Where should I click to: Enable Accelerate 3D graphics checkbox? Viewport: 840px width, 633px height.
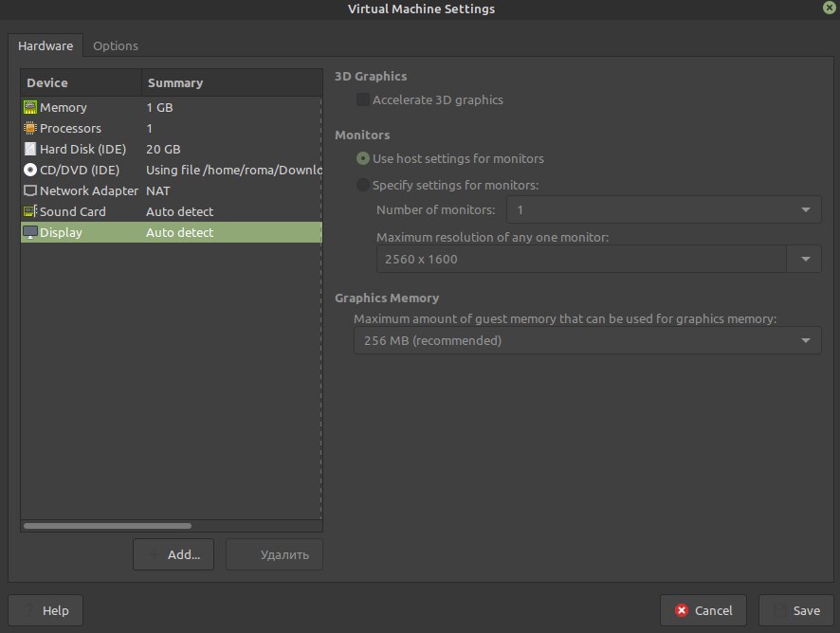tap(363, 99)
